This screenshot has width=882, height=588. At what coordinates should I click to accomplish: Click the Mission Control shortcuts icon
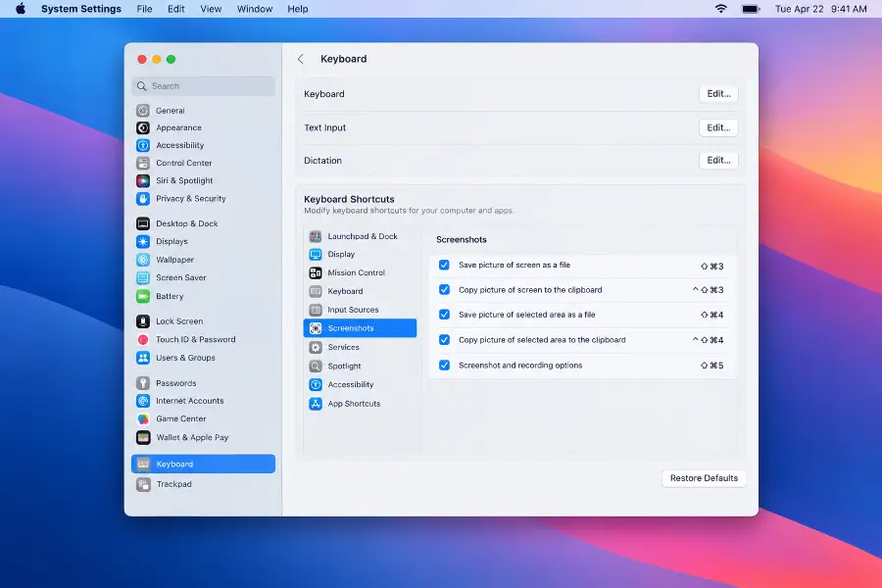coord(316,272)
